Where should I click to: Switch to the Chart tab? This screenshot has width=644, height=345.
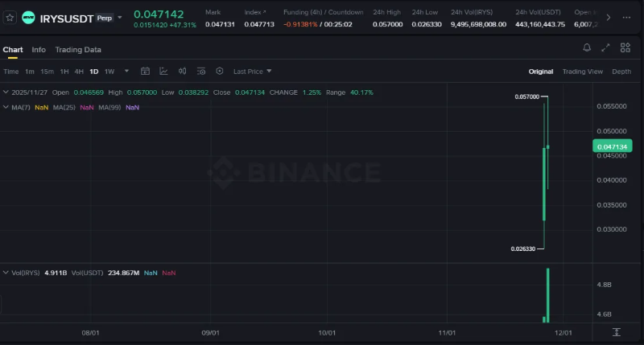(13, 50)
